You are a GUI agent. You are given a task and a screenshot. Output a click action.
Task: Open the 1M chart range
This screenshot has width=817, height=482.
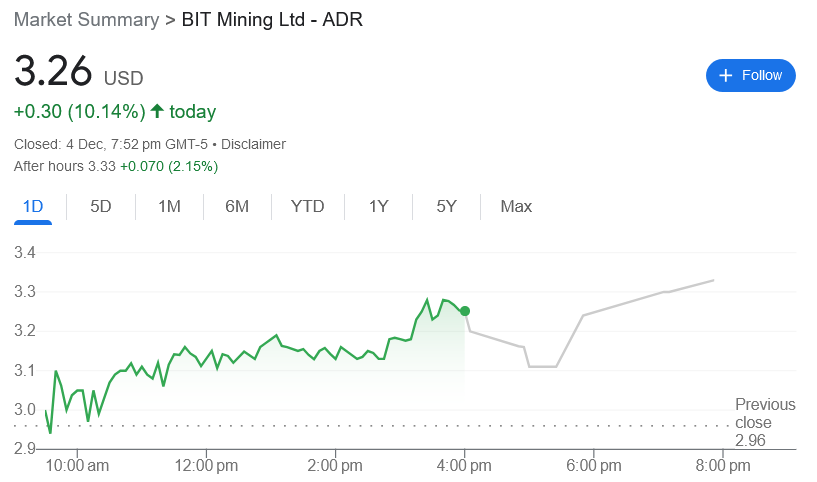[169, 207]
